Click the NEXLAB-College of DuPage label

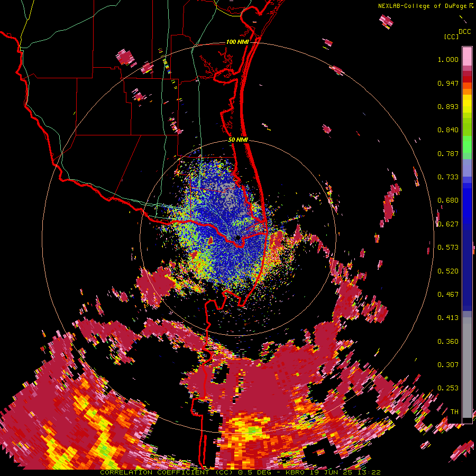[x=424, y=6]
